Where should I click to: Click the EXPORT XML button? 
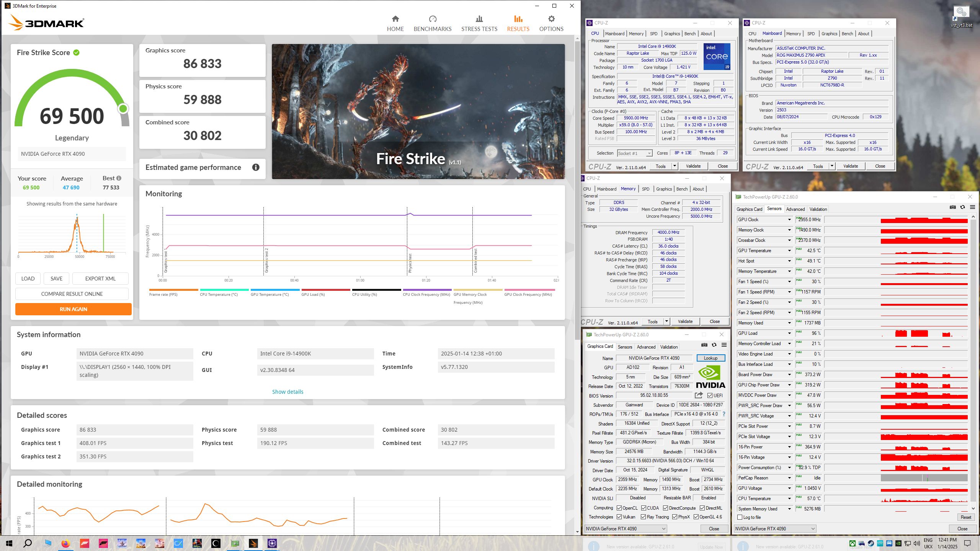click(x=100, y=279)
